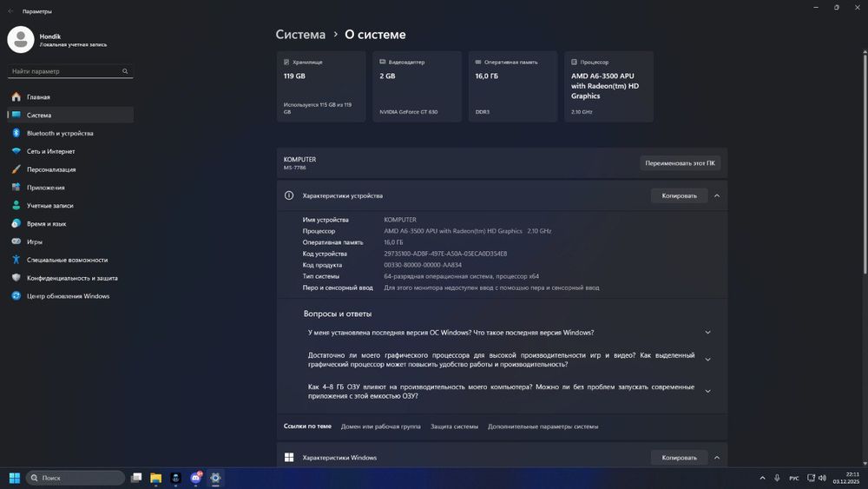The width and height of the screenshot is (868, 489).
Task: Open the Процессор AMD A6-3500 card
Action: 609,86
